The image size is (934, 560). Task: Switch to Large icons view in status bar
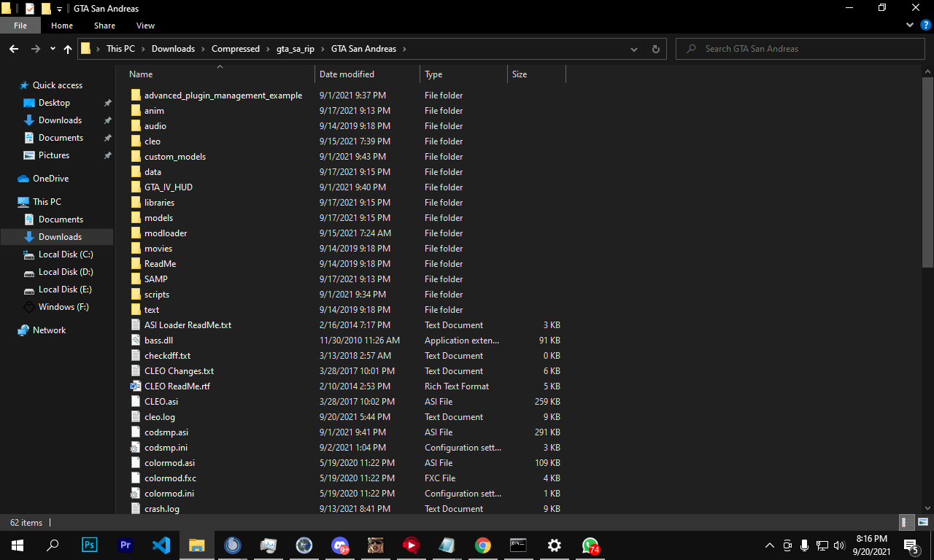(x=922, y=522)
